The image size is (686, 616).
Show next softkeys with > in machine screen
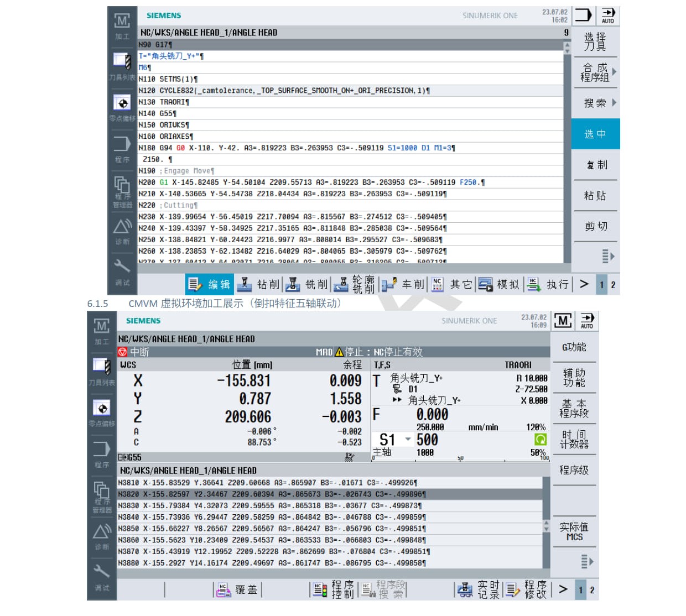pyautogui.click(x=563, y=589)
